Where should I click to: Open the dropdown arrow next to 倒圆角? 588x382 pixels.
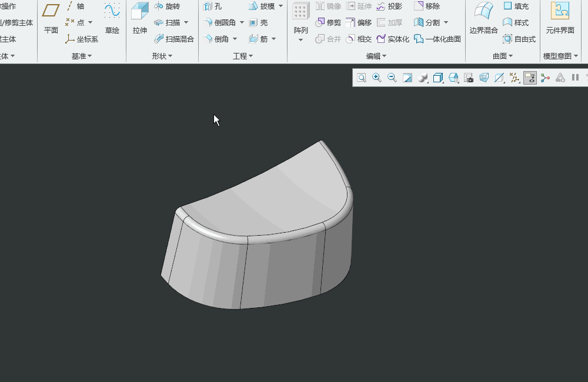click(242, 22)
